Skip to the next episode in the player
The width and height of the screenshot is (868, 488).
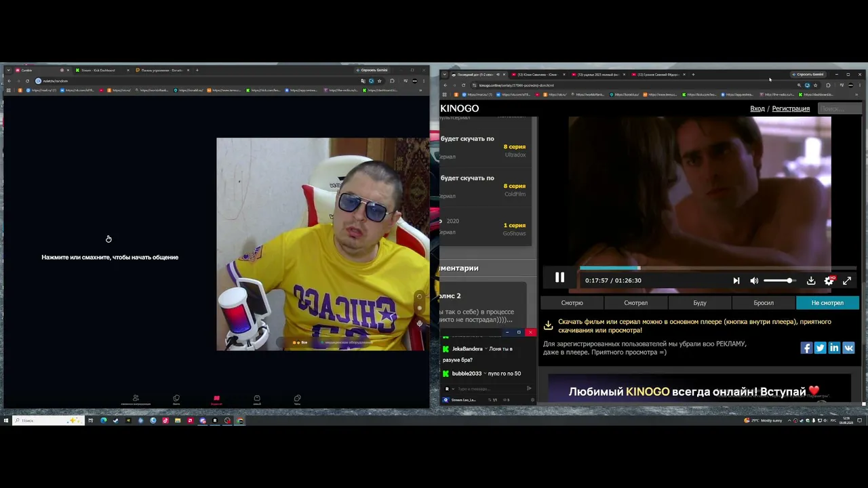pyautogui.click(x=736, y=281)
